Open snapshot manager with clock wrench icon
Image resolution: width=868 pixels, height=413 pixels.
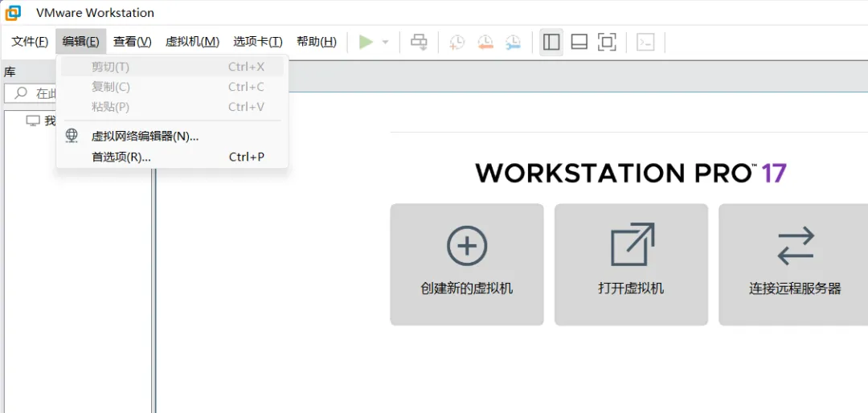point(513,42)
